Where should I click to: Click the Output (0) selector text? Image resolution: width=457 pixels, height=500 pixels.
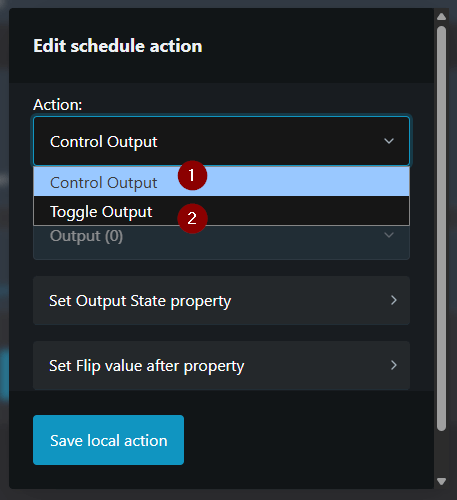[x=86, y=236]
